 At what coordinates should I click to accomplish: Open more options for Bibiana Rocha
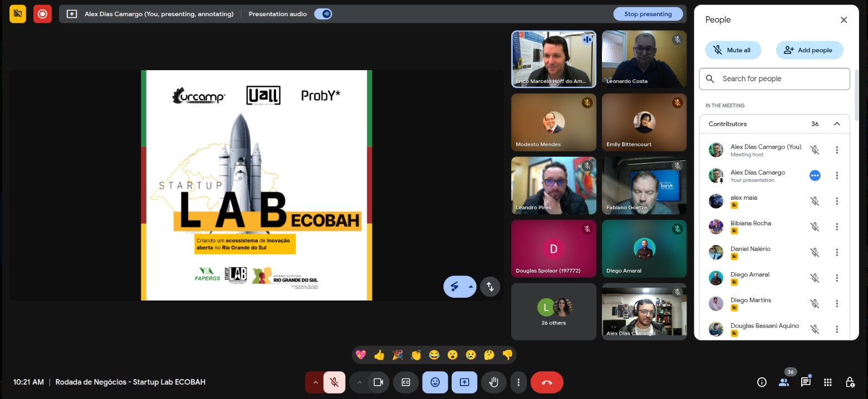[837, 226]
